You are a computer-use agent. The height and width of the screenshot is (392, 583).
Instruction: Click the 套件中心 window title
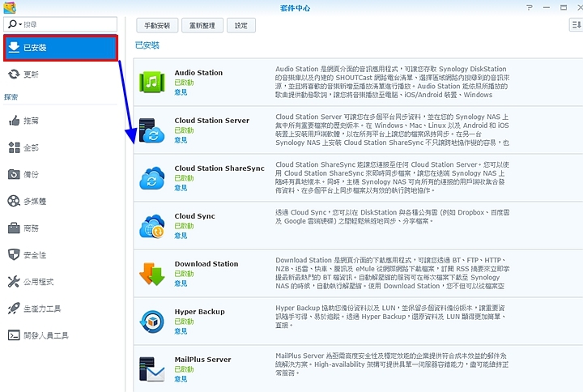[295, 8]
